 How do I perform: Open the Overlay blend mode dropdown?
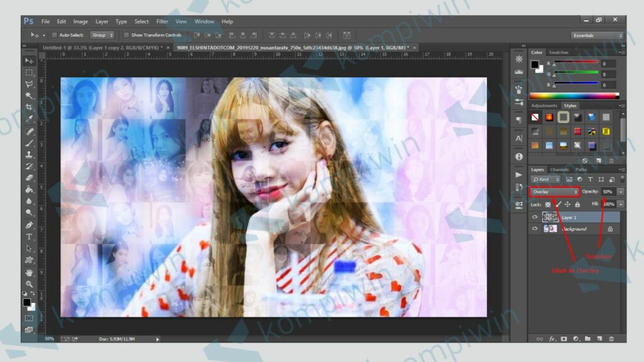pyautogui.click(x=554, y=191)
